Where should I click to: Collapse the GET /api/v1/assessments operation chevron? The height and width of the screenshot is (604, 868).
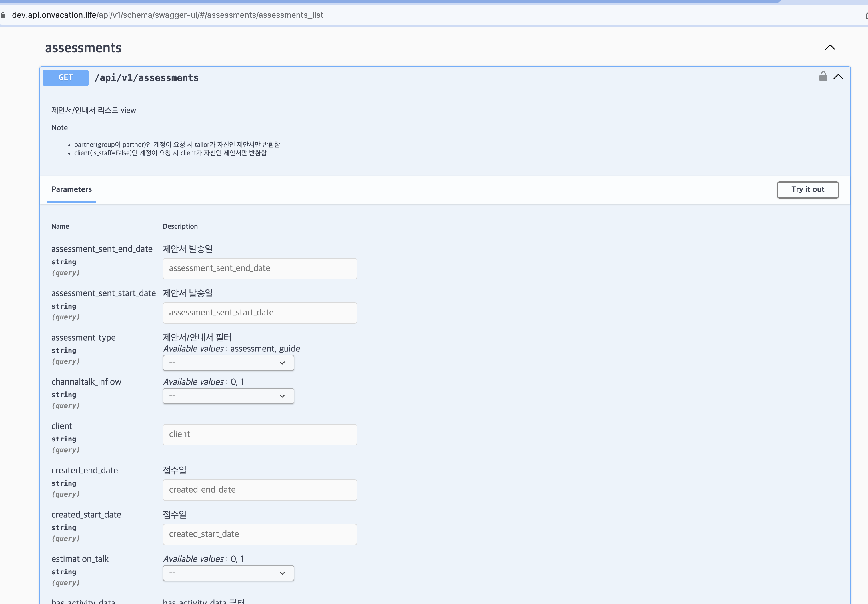click(839, 77)
